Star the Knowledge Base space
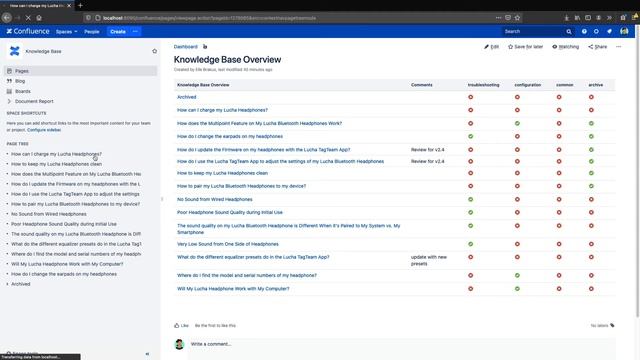 (x=154, y=51)
